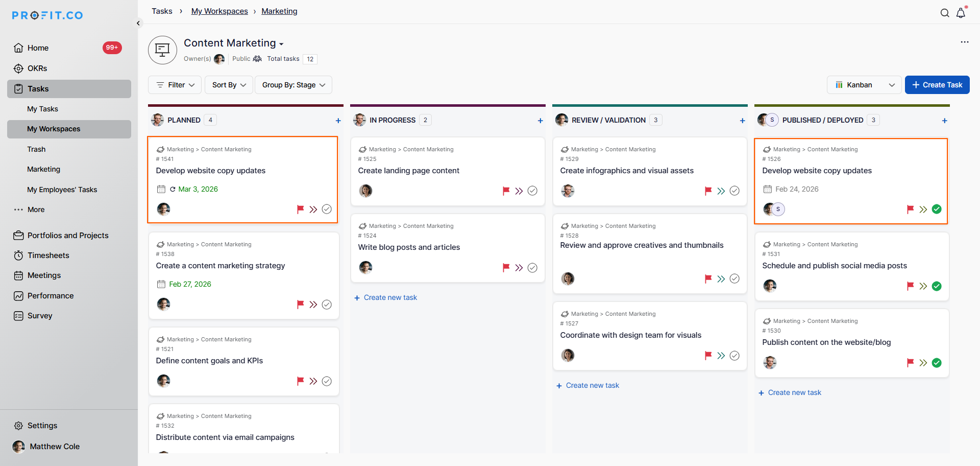Open OKRs from the sidebar
The image size is (980, 466).
(x=37, y=68)
